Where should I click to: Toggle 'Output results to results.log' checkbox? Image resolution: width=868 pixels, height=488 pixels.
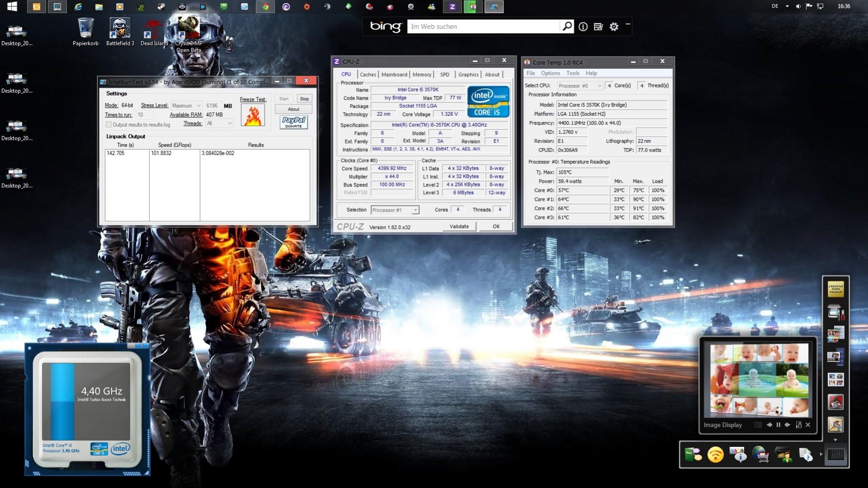pos(109,124)
